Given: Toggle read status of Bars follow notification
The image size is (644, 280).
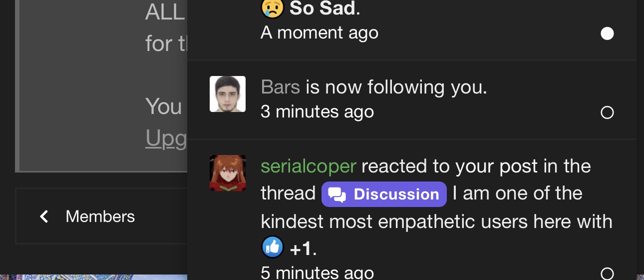Looking at the screenshot, I should [607, 112].
